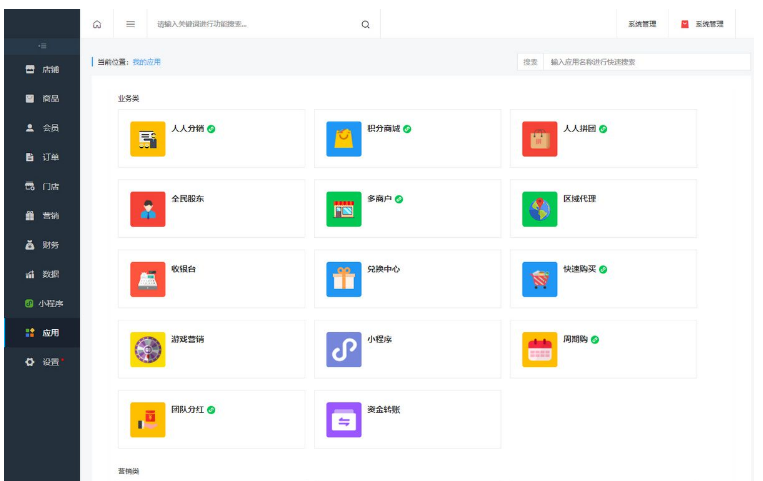Click the hamburger menu icon in top bar
The height and width of the screenshot is (481, 763).
[130, 24]
